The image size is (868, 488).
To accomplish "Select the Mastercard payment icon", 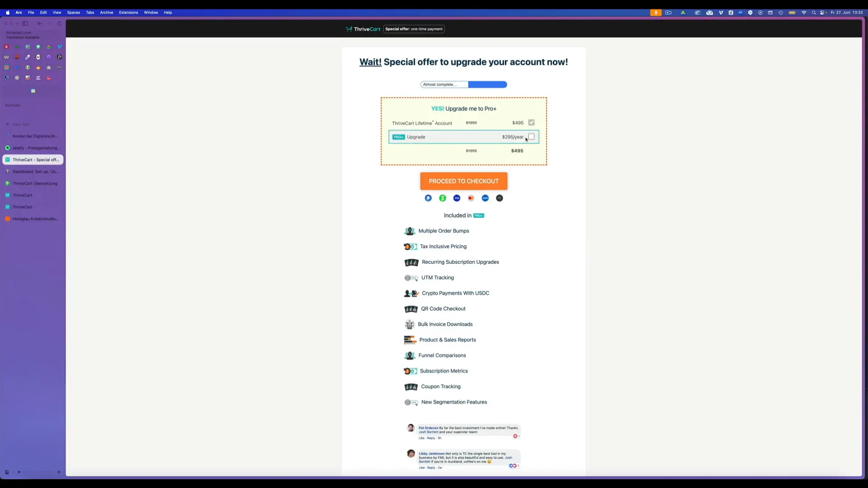I will (471, 198).
